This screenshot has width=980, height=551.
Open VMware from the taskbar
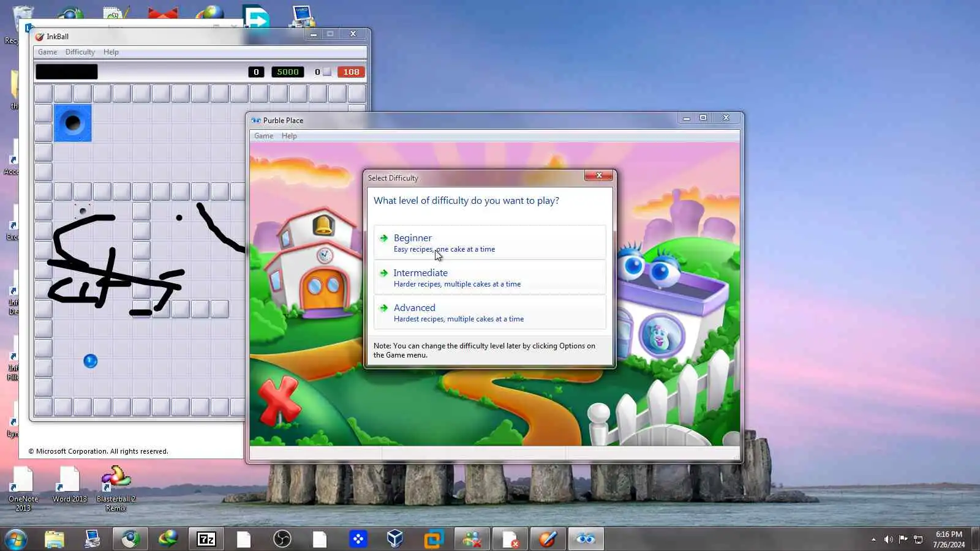click(x=434, y=539)
